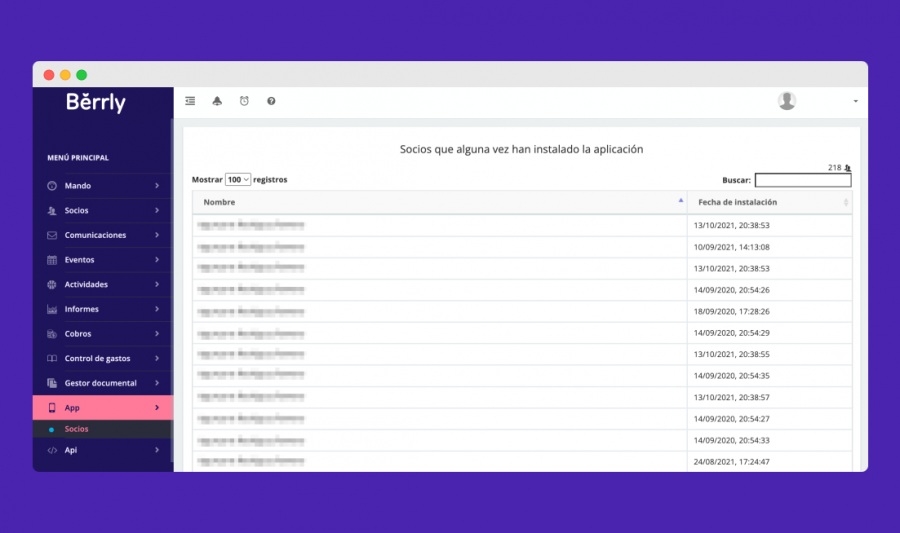Image resolution: width=900 pixels, height=533 pixels.
Task: Expand the Api chevron
Action: tap(157, 450)
